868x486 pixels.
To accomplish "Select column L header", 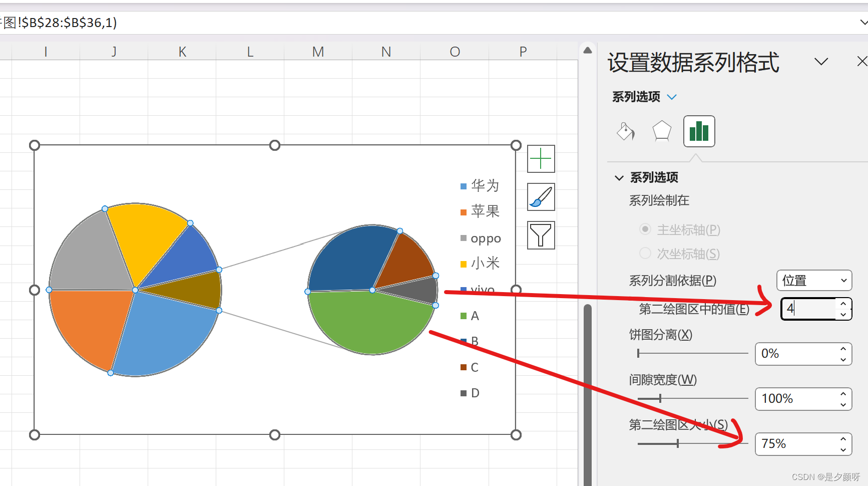I will coord(250,52).
